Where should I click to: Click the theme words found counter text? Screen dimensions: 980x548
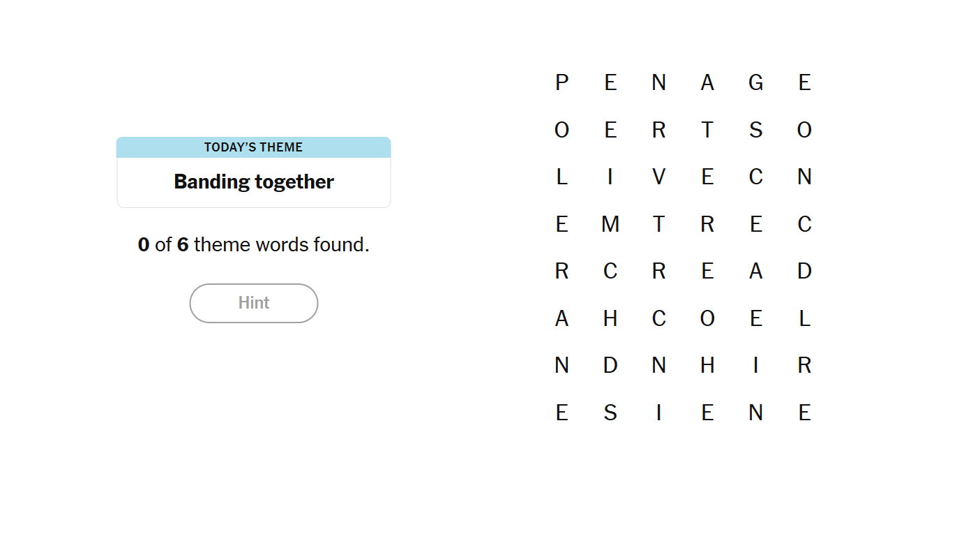click(253, 245)
